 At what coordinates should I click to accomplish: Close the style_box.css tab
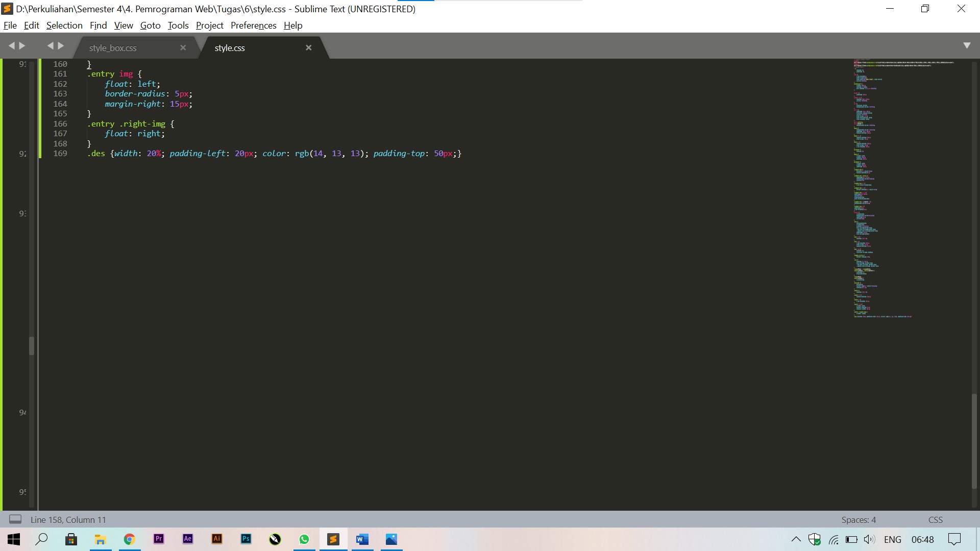[x=183, y=47]
